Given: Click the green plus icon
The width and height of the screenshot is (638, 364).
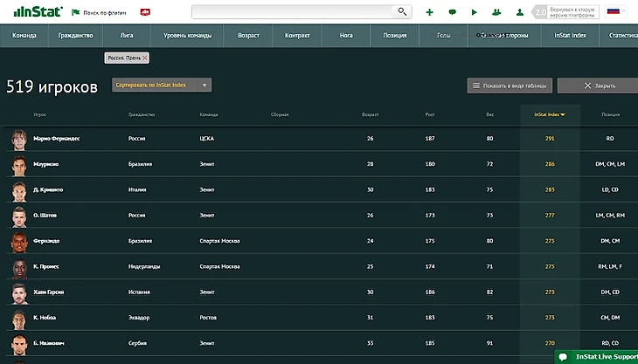Looking at the screenshot, I should click(x=429, y=12).
